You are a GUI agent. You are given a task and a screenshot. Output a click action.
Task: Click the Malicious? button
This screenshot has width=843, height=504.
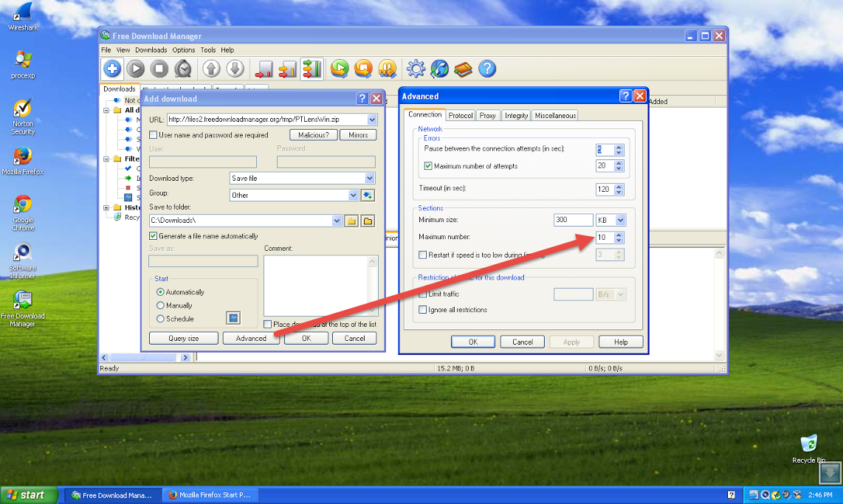coord(314,135)
